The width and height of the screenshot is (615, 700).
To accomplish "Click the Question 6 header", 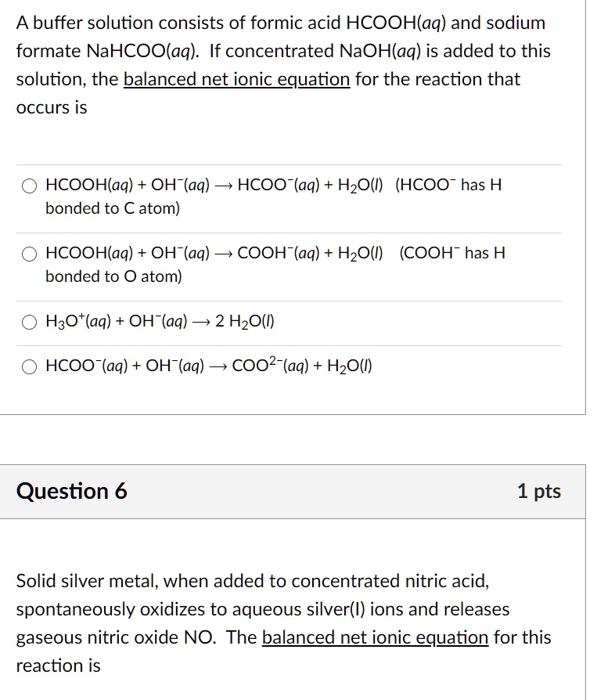I will (74, 492).
